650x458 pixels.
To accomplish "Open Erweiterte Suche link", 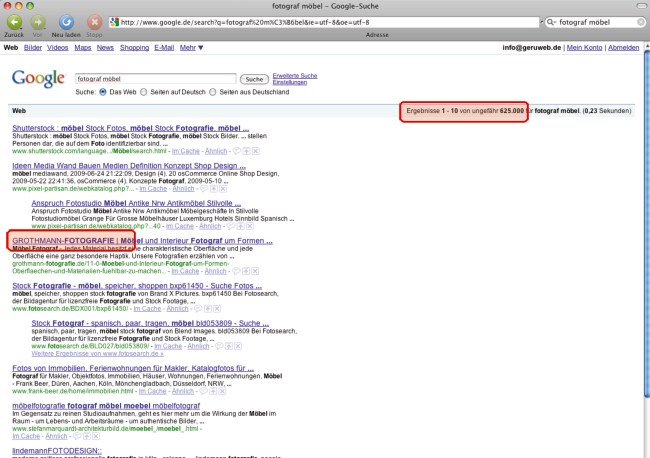I will (295, 75).
